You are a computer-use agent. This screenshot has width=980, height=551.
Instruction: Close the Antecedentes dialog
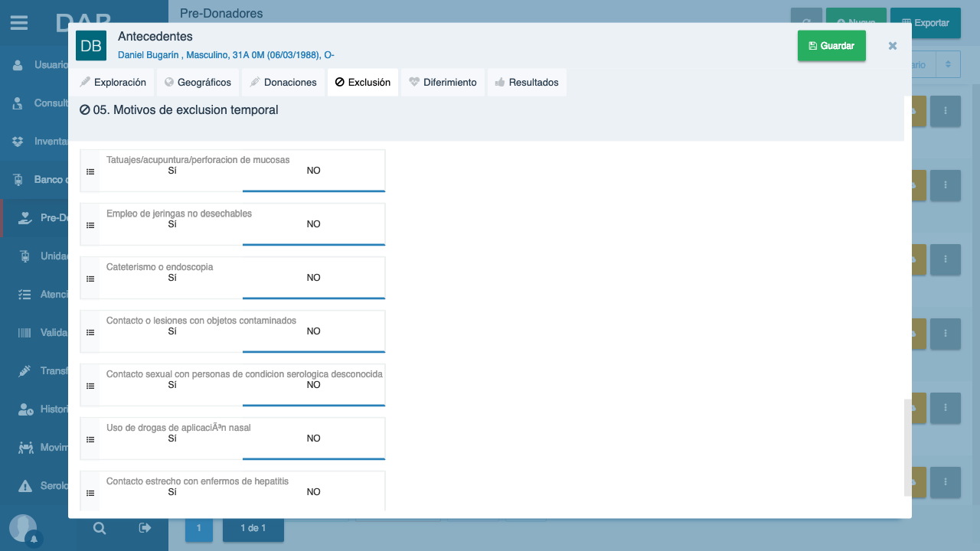click(x=893, y=46)
